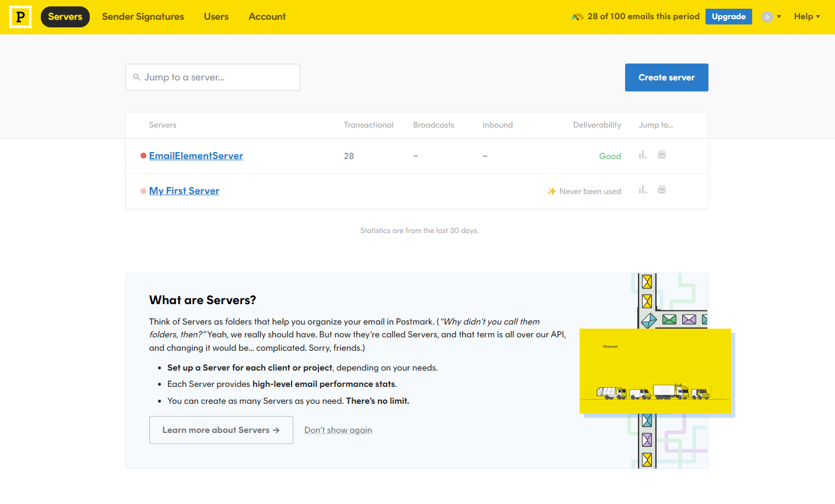Click the user avatar in header
The height and width of the screenshot is (504, 835).
(767, 17)
